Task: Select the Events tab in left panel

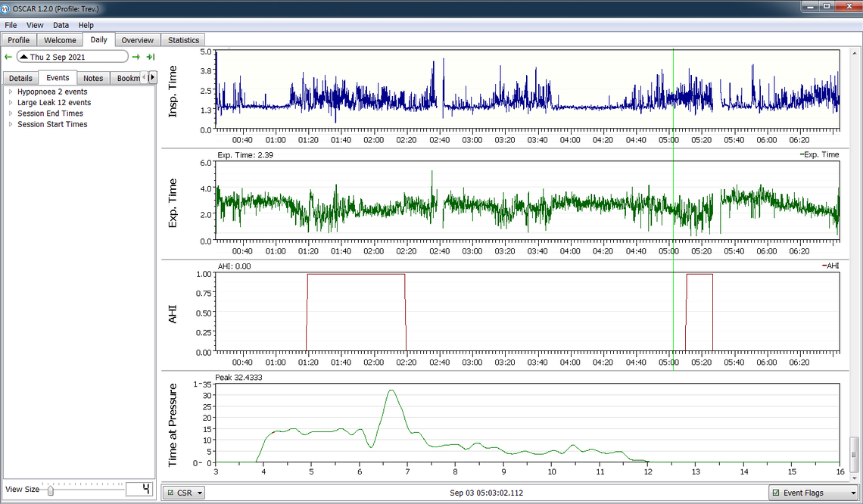Action: [58, 78]
